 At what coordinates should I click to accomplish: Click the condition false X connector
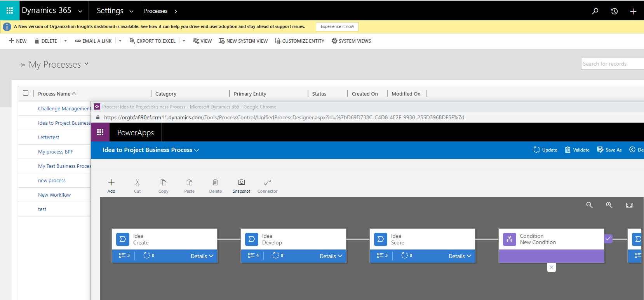(x=551, y=267)
